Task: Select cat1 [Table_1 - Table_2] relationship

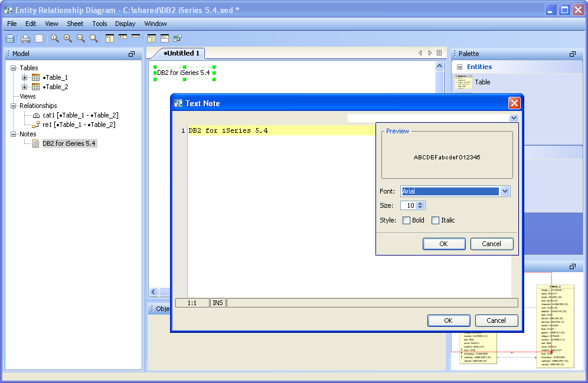Action: click(x=81, y=116)
